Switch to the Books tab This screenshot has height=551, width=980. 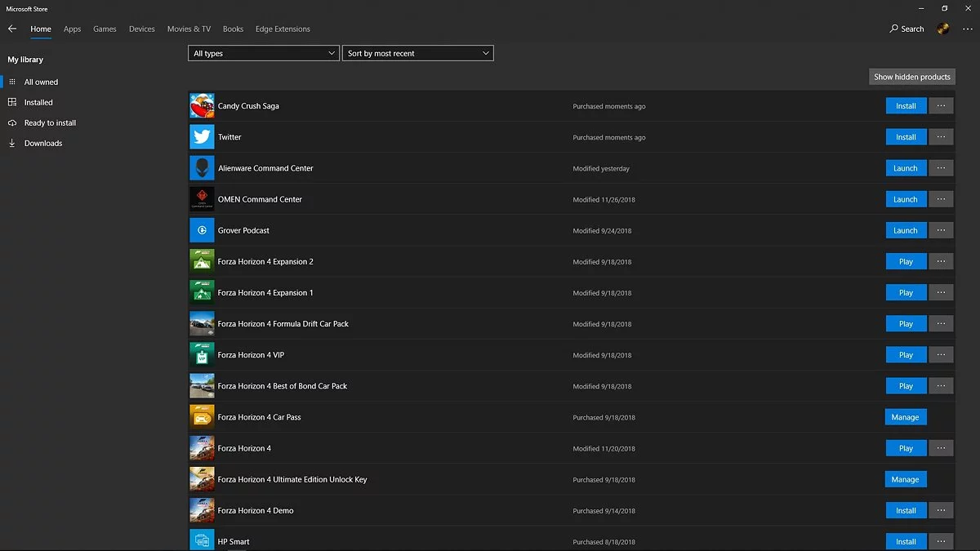(234, 29)
